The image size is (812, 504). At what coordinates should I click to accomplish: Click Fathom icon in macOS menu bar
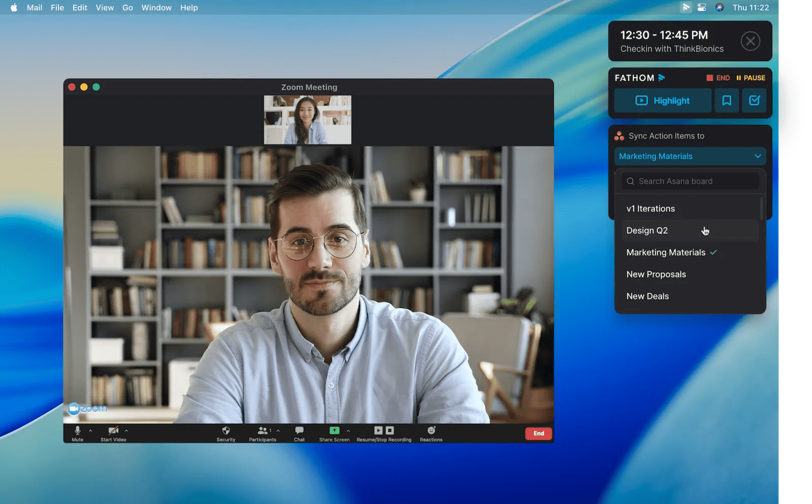[x=686, y=8]
